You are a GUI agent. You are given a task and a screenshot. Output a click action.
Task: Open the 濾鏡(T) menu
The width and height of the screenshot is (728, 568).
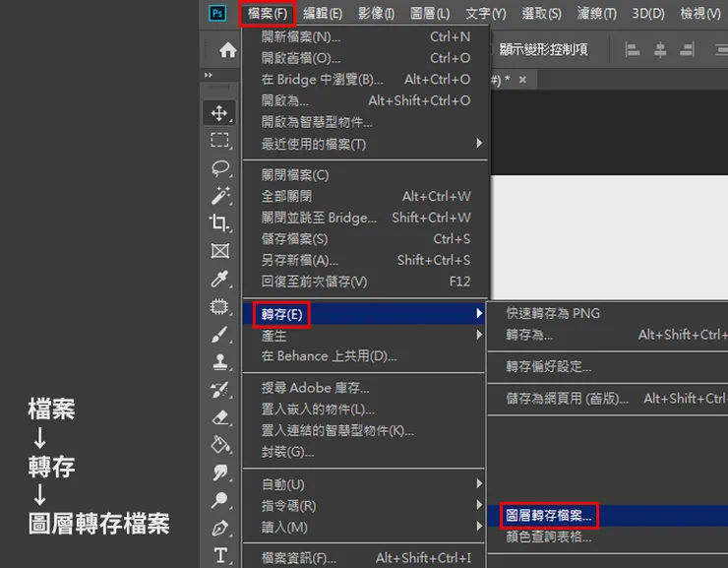tap(596, 14)
